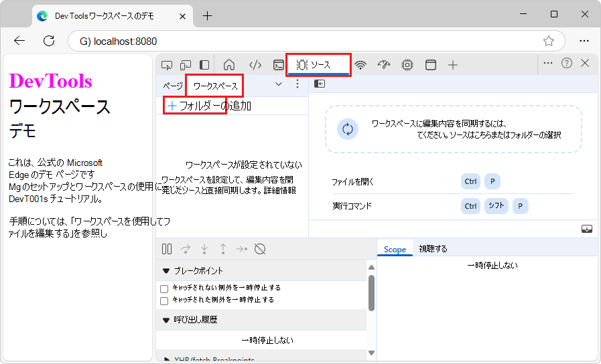Switch to the ページ tab
Image resolution: width=601 pixels, height=364 pixels.
172,86
